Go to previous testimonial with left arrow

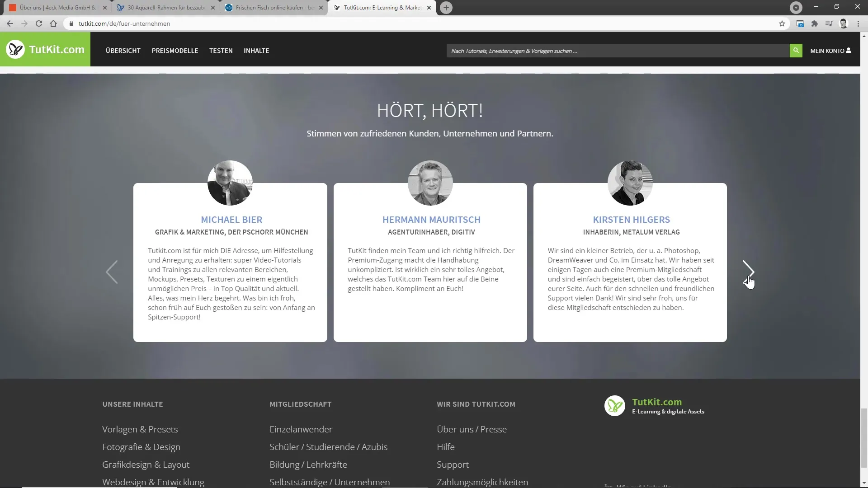[112, 272]
